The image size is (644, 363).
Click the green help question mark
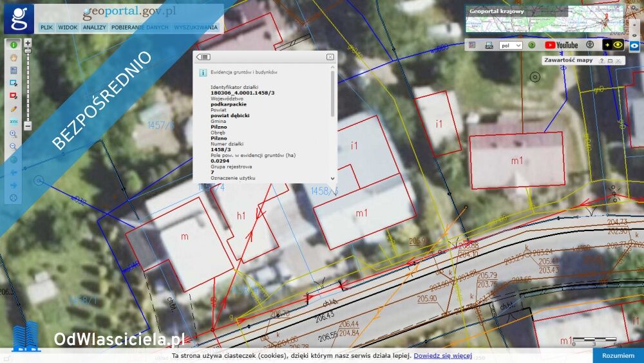point(532,45)
